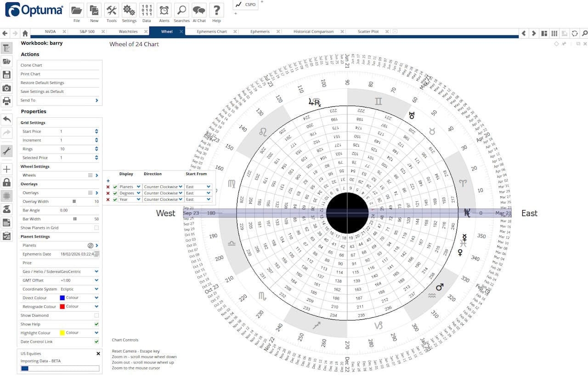Expand the Wheels settings arrow
This screenshot has height=376, width=588.
click(96, 175)
